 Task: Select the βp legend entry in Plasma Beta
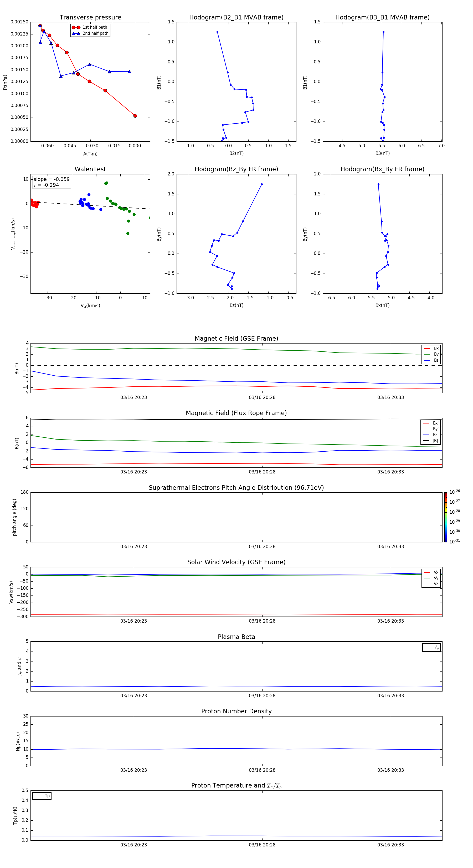431,647
